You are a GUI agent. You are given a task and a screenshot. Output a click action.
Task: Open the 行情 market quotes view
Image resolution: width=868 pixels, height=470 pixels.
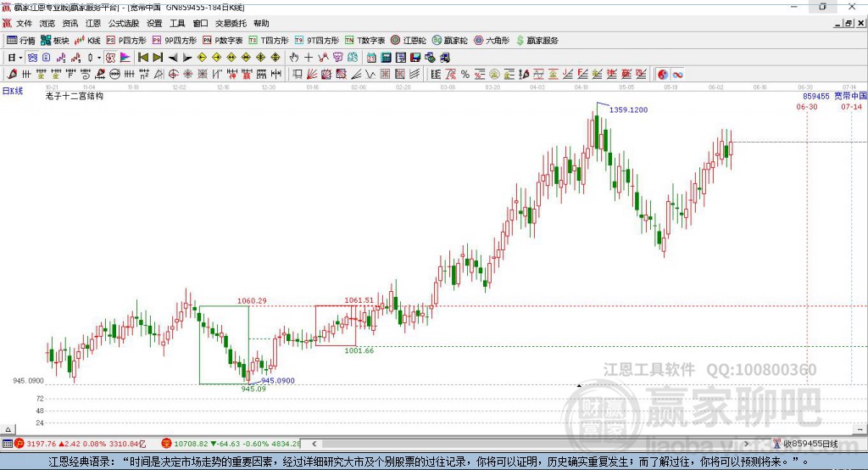click(20, 41)
